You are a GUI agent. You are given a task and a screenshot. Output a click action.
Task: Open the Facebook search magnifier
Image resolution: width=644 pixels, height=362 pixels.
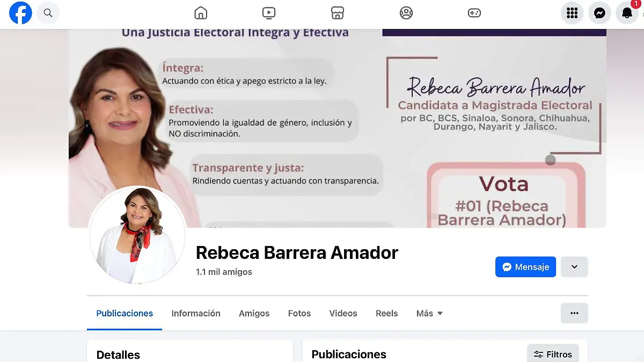pos(48,13)
